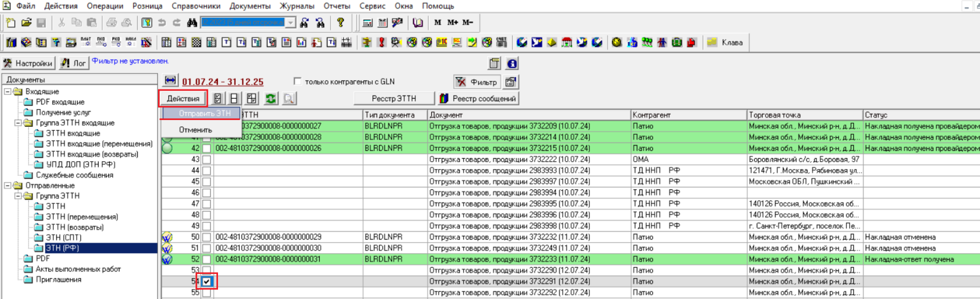The image size is (980, 299).
Task: Enable 'только контрагенты с GLN' checkbox
Action: [298, 81]
